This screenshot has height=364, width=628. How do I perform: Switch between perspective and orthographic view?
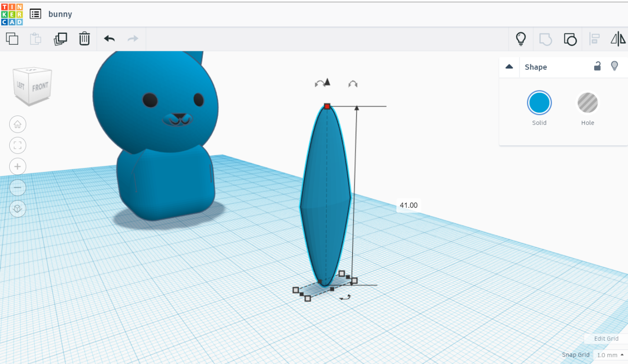pos(18,209)
